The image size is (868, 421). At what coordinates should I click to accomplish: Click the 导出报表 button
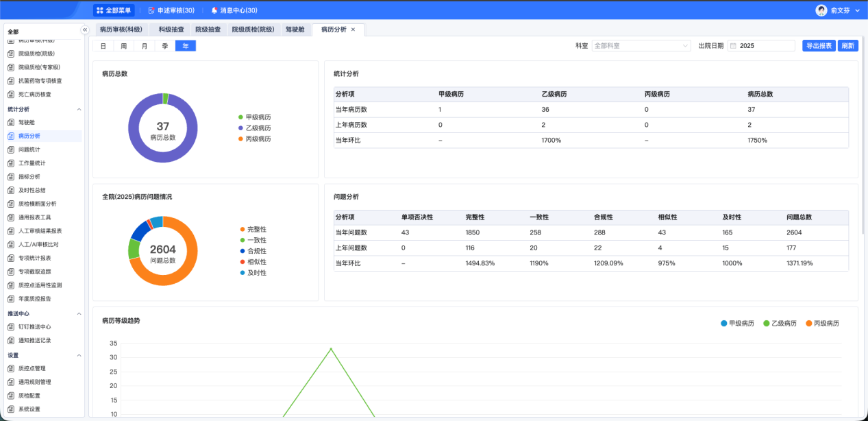819,46
